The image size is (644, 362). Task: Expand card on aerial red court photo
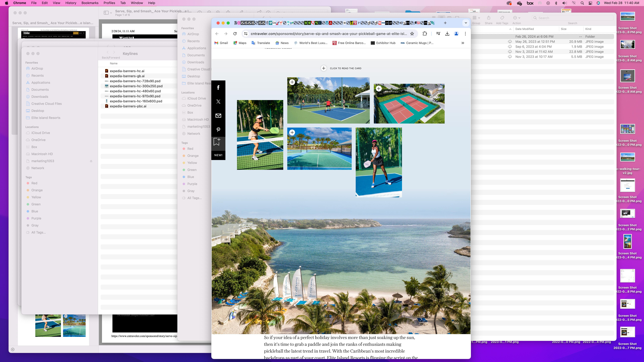click(x=379, y=88)
